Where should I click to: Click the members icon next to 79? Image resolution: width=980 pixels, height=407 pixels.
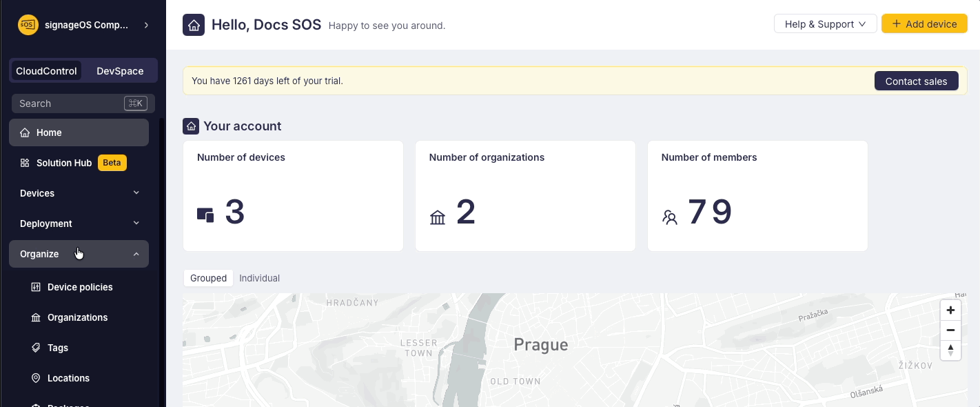click(670, 218)
